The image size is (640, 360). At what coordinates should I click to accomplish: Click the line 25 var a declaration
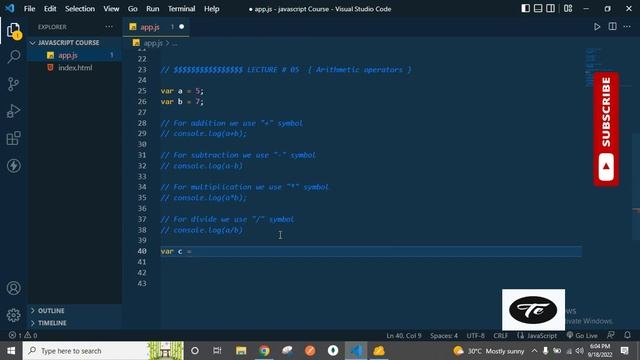click(182, 91)
